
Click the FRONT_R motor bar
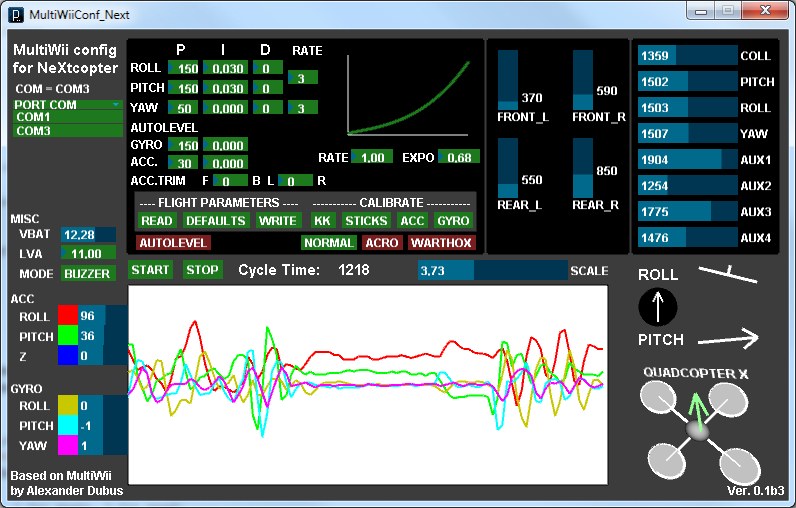[583, 80]
